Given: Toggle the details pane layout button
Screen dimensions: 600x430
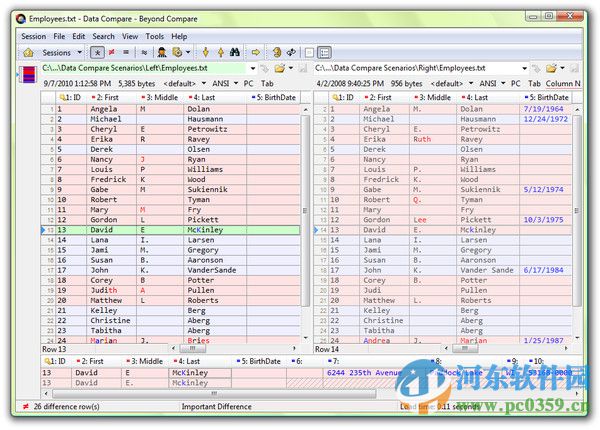Looking at the screenshot, I should [x=324, y=53].
